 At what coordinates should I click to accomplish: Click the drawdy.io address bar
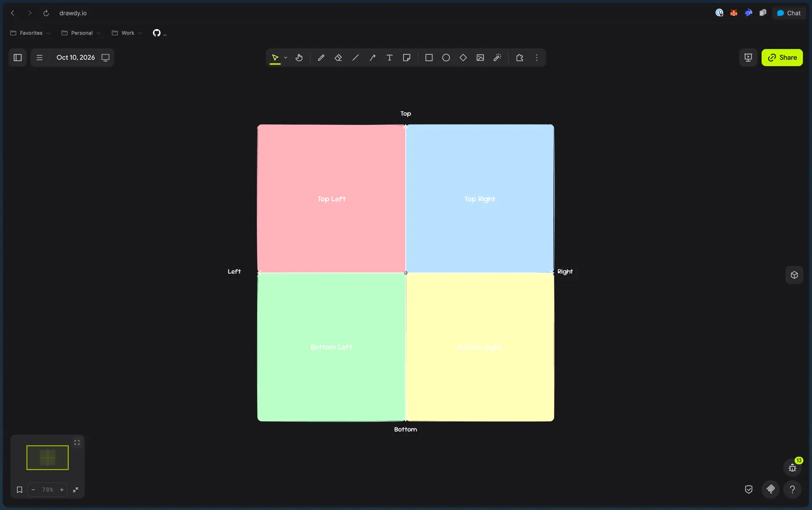[73, 13]
